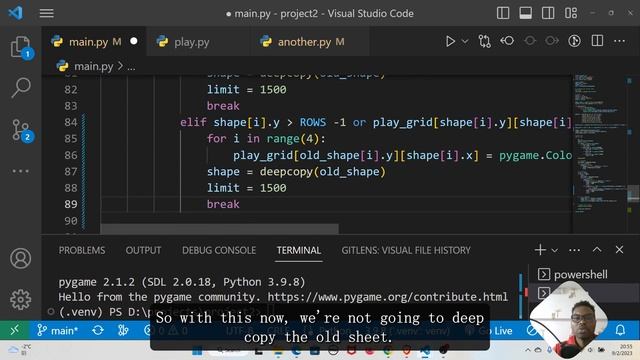Open previous revision with GitLens icon
Image resolution: width=640 pixels, height=360 pixels.
[x=507, y=41]
